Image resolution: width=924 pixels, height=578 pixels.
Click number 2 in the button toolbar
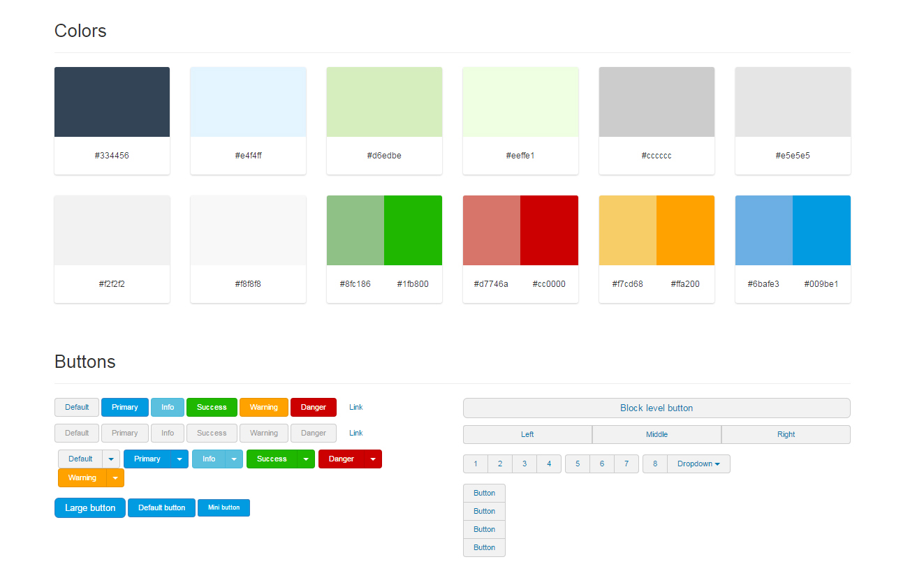point(500,464)
